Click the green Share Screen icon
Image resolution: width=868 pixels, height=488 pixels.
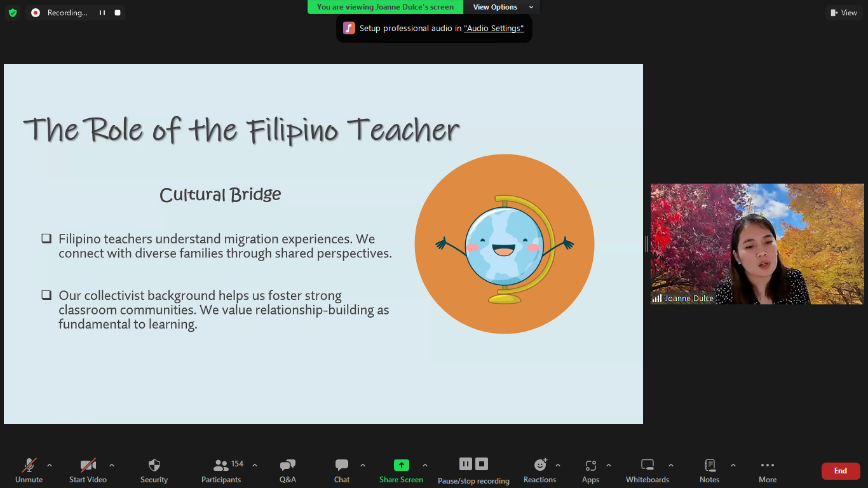[x=401, y=466]
